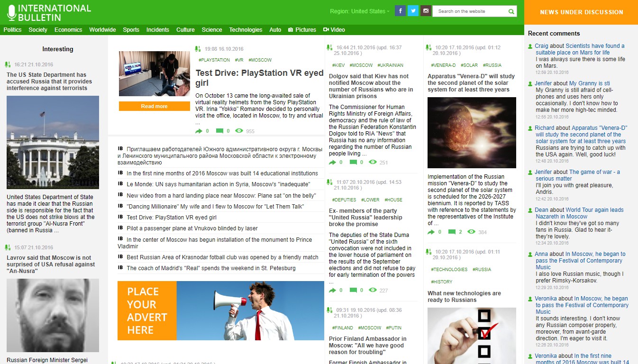
Task: Open the World Tour again leads Nazareth link
Action: (580, 213)
